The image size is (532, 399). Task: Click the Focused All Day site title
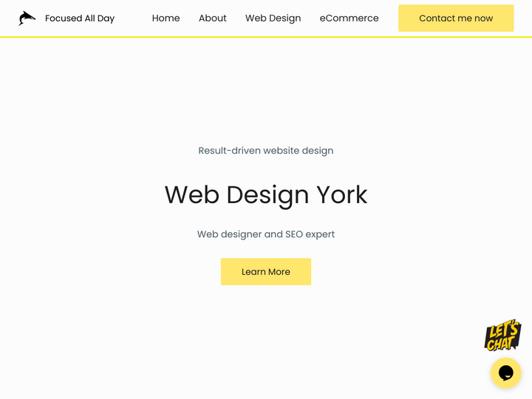pos(80,18)
